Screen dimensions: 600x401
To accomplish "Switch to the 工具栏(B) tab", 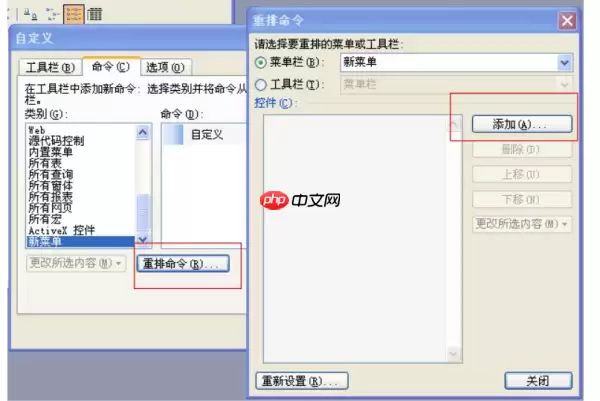I will click(x=50, y=67).
